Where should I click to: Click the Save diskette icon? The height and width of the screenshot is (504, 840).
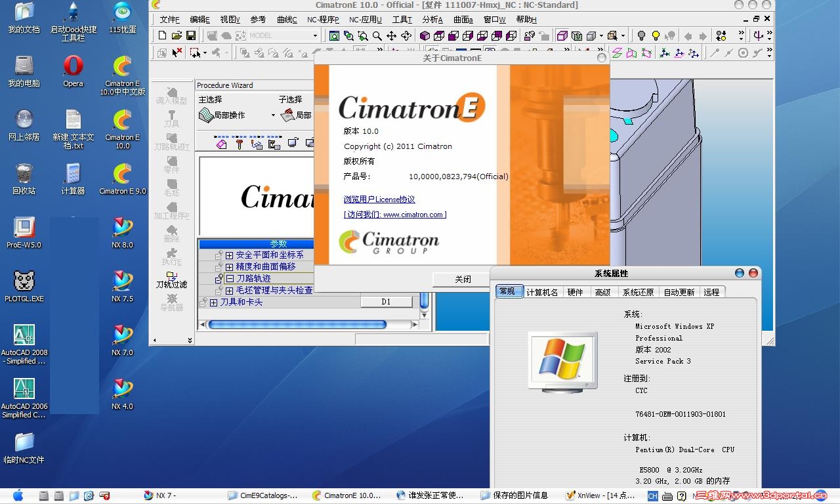[191, 35]
